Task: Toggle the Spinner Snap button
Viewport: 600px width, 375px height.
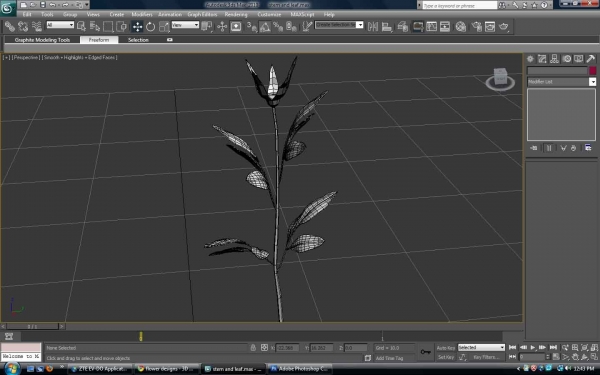Action: (291, 26)
